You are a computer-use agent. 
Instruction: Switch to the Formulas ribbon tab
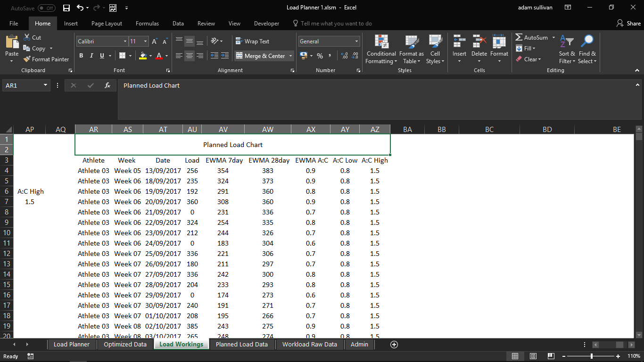pos(147,24)
